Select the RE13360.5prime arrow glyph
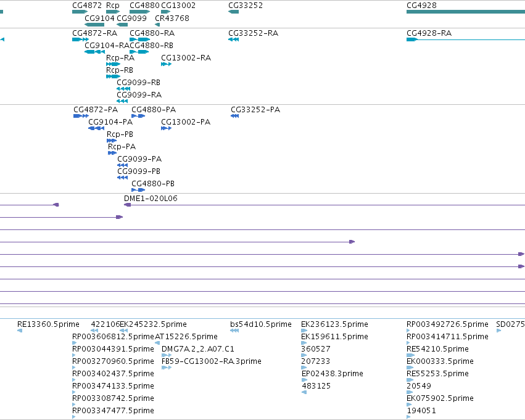Image resolution: width=525 pixels, height=420 pixels. pos(19,331)
